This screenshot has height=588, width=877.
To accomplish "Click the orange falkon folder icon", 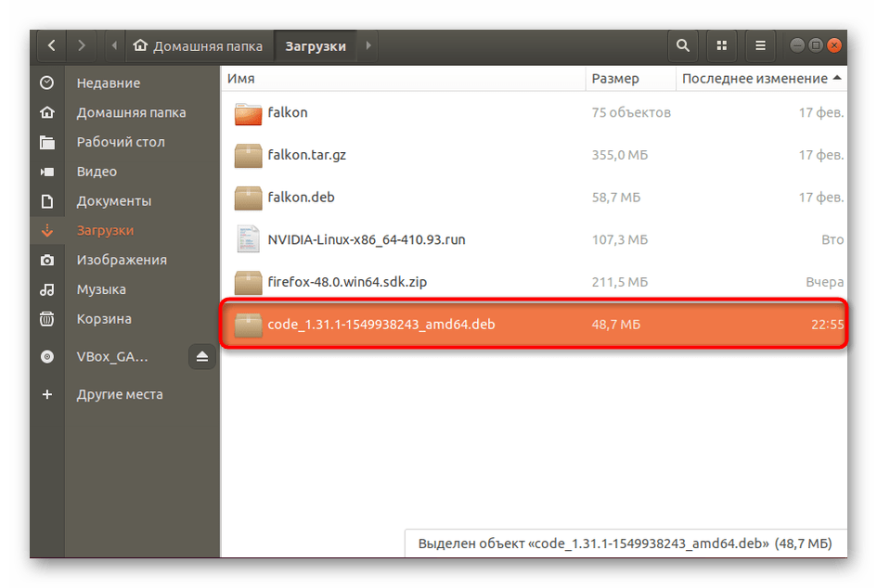I will click(248, 113).
